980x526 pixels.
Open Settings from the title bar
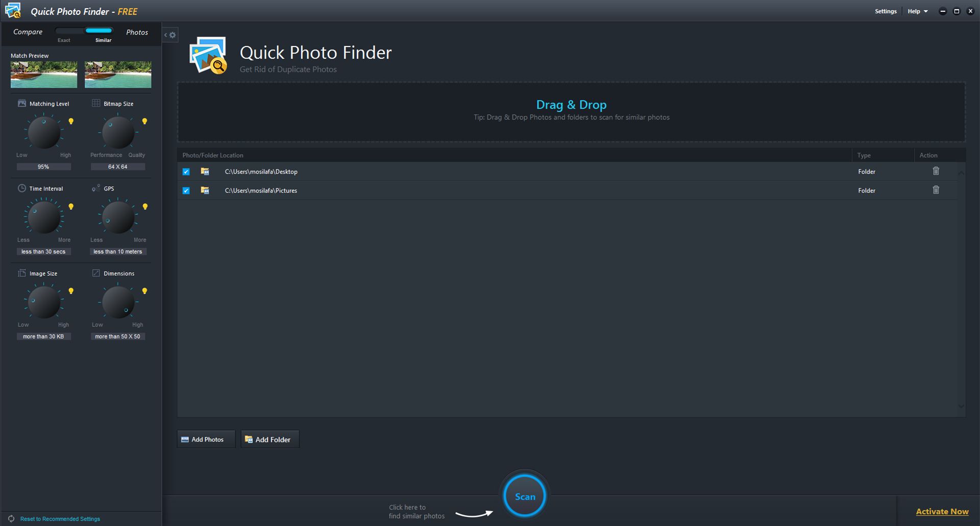[x=886, y=11]
